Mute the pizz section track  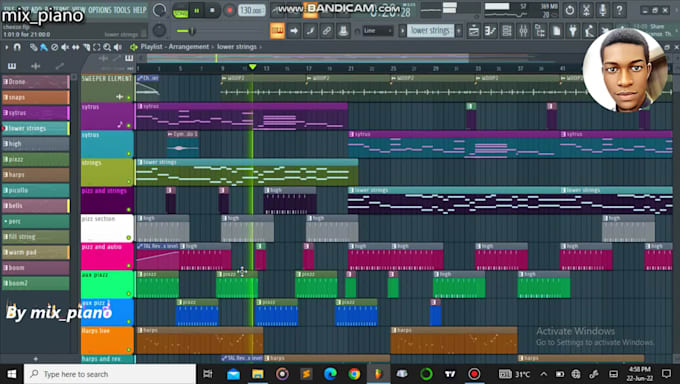pyautogui.click(x=129, y=238)
